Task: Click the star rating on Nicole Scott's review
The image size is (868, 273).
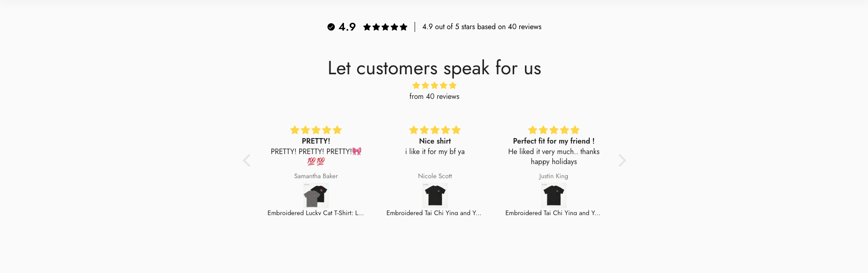Action: tap(435, 130)
